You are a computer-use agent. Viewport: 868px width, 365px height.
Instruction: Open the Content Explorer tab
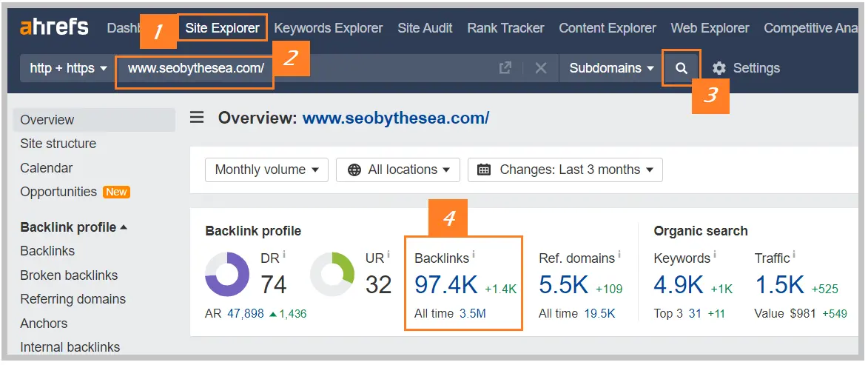coord(608,27)
